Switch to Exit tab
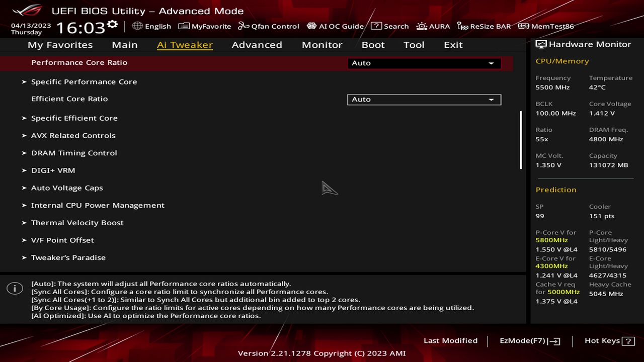644x362 pixels. click(x=453, y=45)
